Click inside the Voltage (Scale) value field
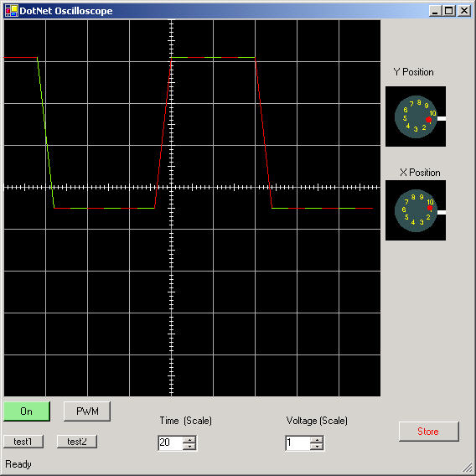Viewport: 476px width, 476px height. [x=297, y=443]
